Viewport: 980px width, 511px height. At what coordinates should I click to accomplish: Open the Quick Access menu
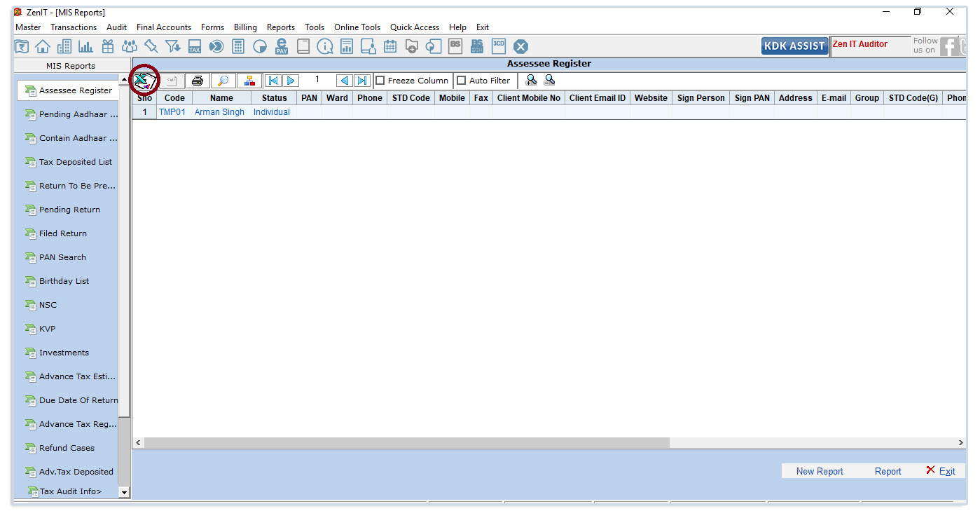pyautogui.click(x=415, y=27)
